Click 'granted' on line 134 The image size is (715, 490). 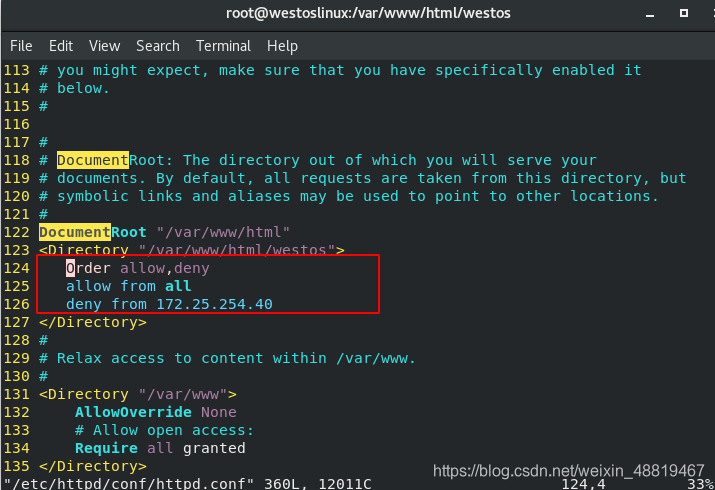tap(214, 449)
